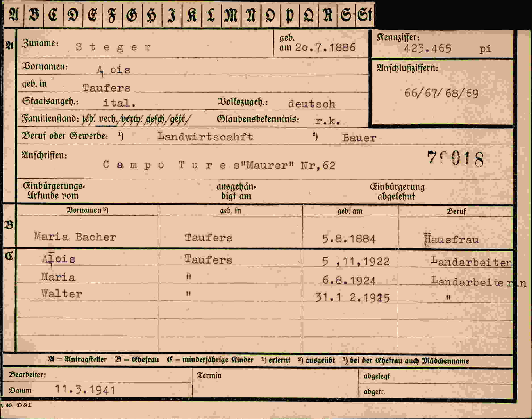The image size is (532, 419).
Task: Click the citizenship value "ital."
Action: tap(119, 103)
